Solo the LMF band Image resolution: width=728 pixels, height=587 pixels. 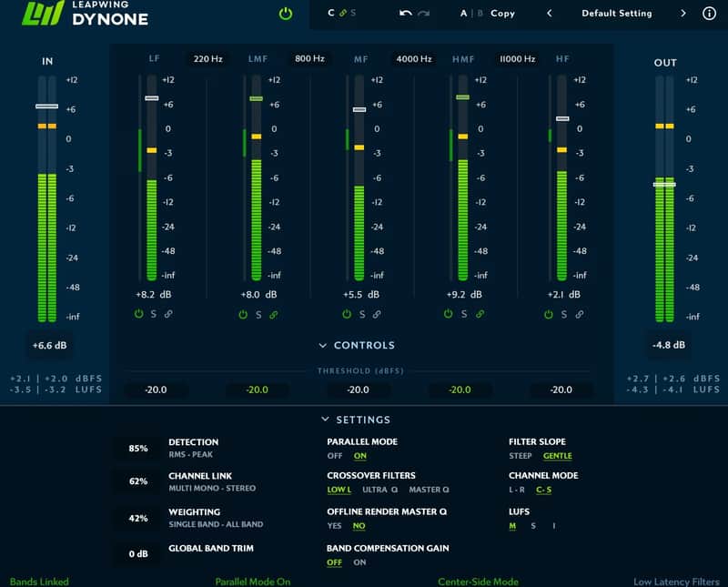258,315
